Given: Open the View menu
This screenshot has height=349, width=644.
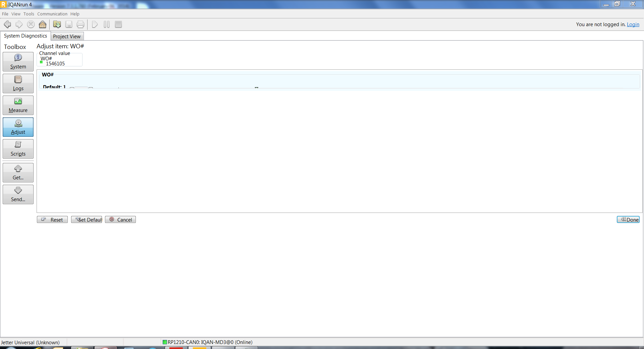Looking at the screenshot, I should [x=16, y=14].
